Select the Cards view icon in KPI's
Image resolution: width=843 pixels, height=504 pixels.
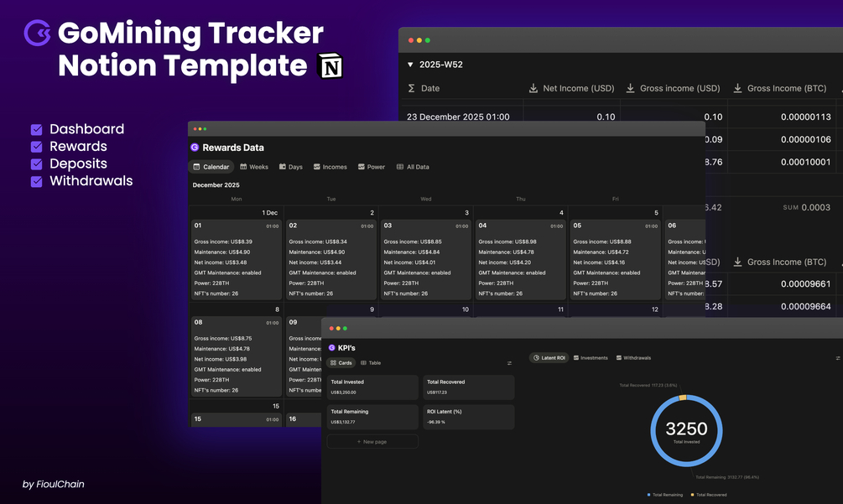click(x=333, y=362)
